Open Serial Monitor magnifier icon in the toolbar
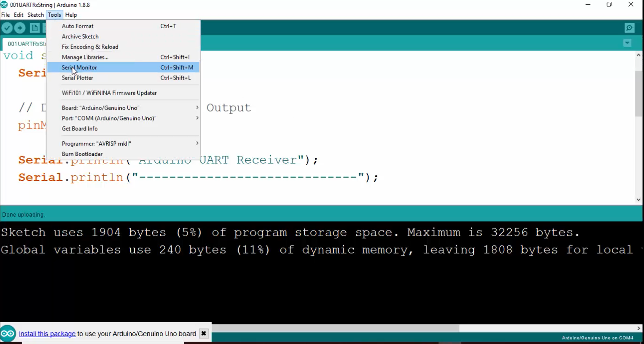 [x=629, y=28]
